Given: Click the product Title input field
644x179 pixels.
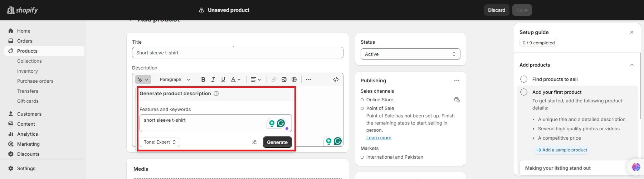Looking at the screenshot, I should tap(238, 53).
